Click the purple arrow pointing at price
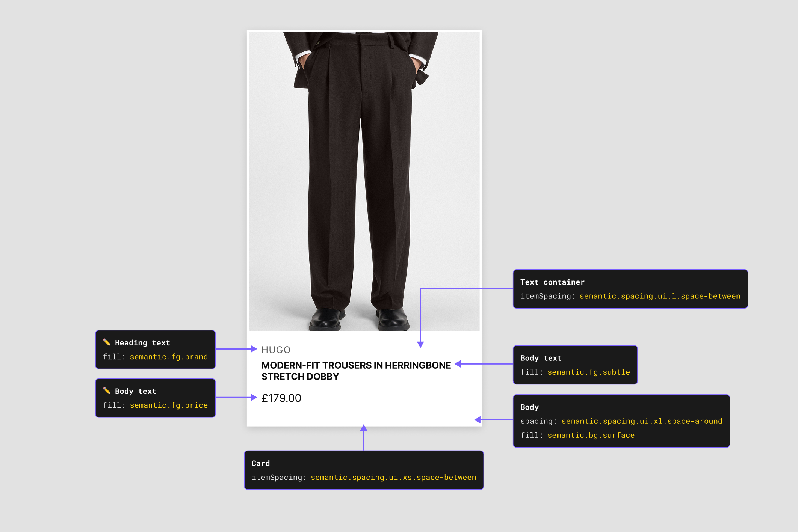Screen dimensions: 798x532 253,397
